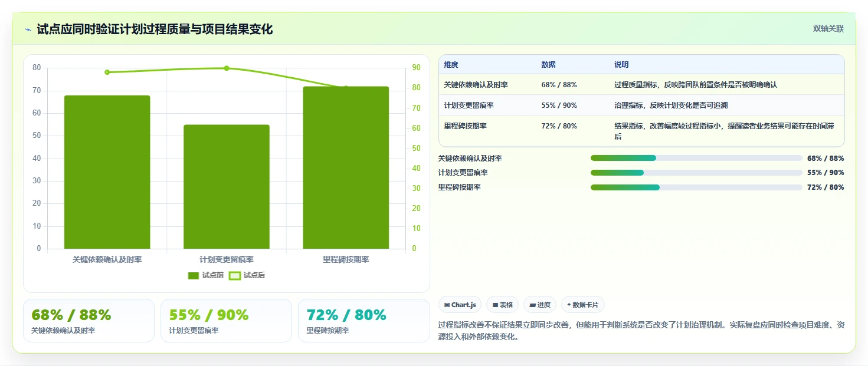
Task: Toggle the 试点前 legend item
Action: coord(206,275)
